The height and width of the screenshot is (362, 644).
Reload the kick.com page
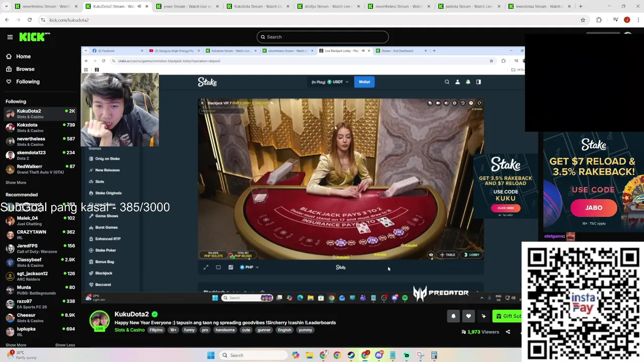point(30,20)
